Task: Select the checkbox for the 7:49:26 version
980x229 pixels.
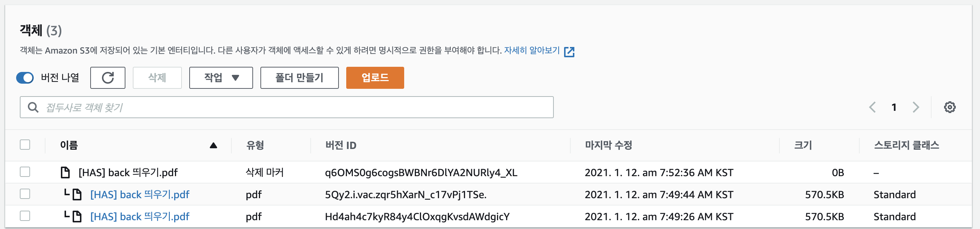Action: pyautogui.click(x=25, y=217)
